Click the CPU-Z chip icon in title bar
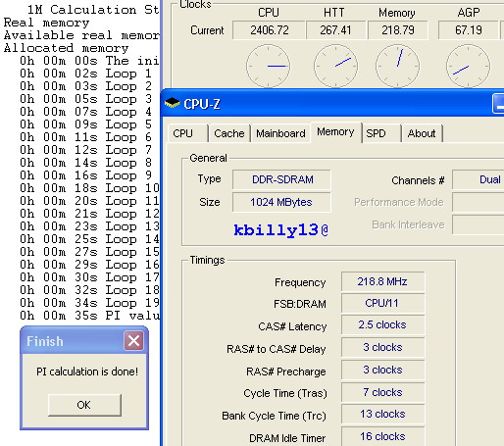 point(172,103)
